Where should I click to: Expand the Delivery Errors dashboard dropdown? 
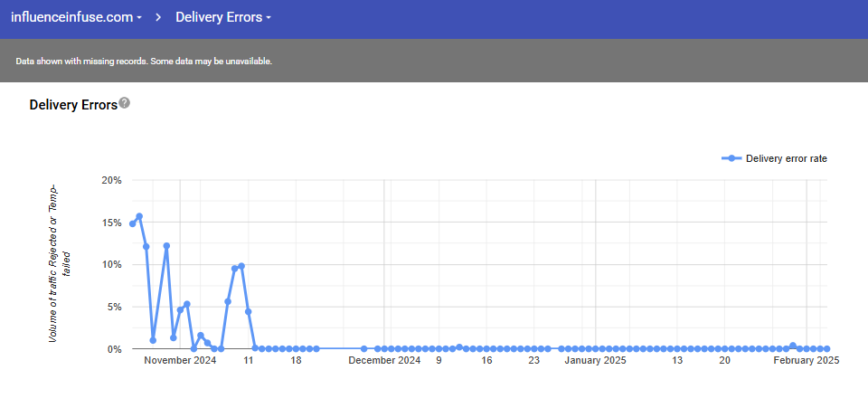223,17
